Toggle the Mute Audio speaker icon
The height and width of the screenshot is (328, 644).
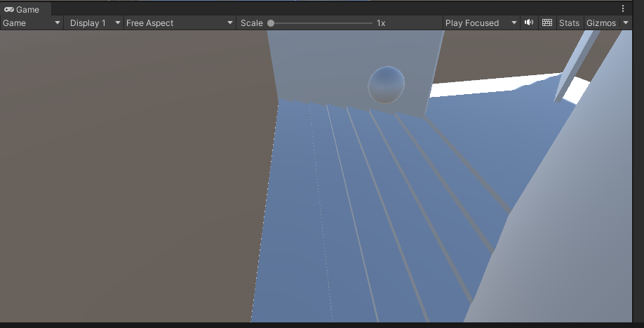click(529, 22)
